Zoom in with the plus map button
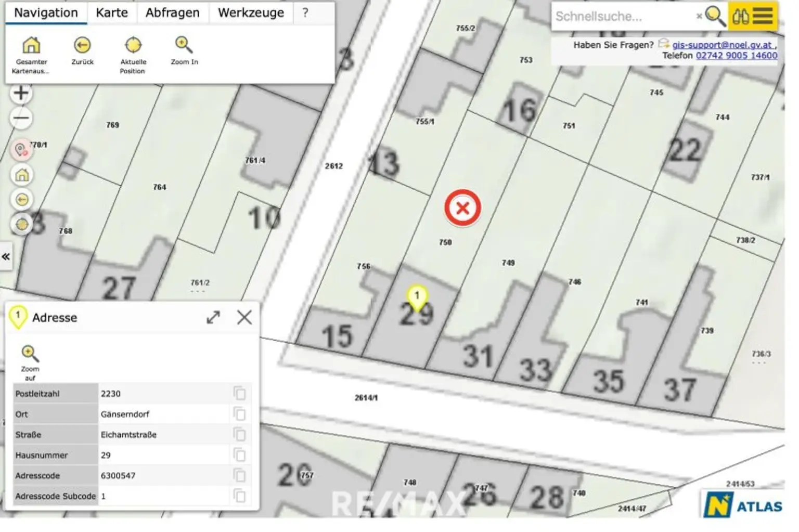The image size is (799, 532). click(21, 94)
